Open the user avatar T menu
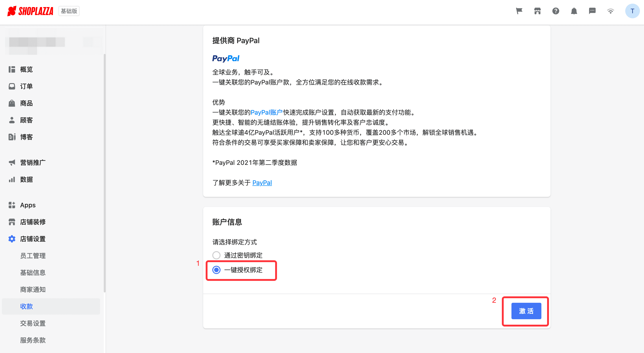The width and height of the screenshot is (644, 353). [x=632, y=11]
